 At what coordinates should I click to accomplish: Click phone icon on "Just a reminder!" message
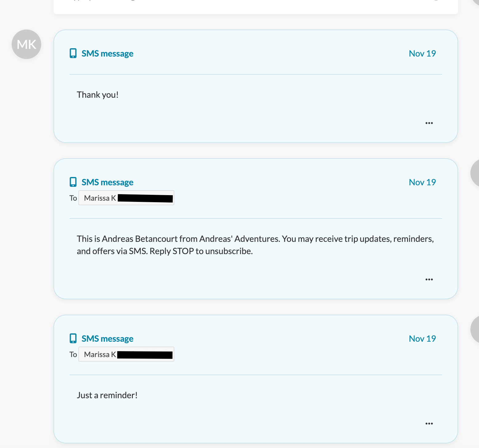[73, 339]
